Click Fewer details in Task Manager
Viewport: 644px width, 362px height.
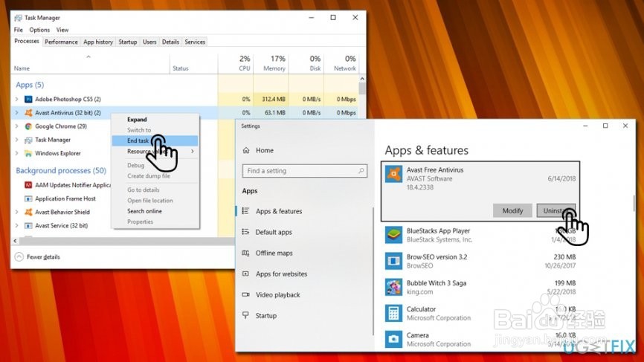pyautogui.click(x=44, y=257)
